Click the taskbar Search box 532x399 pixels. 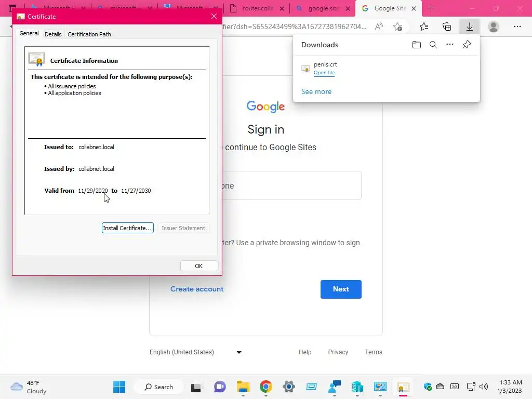pos(159,387)
